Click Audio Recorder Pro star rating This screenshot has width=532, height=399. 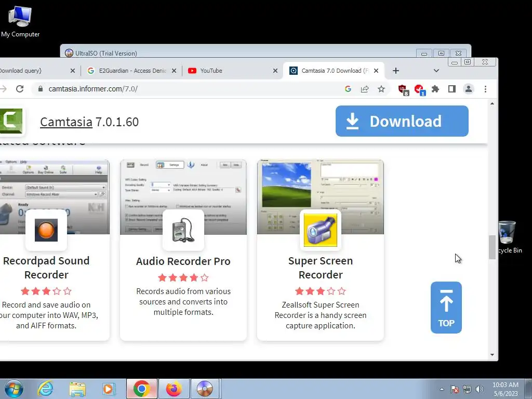pyautogui.click(x=183, y=278)
